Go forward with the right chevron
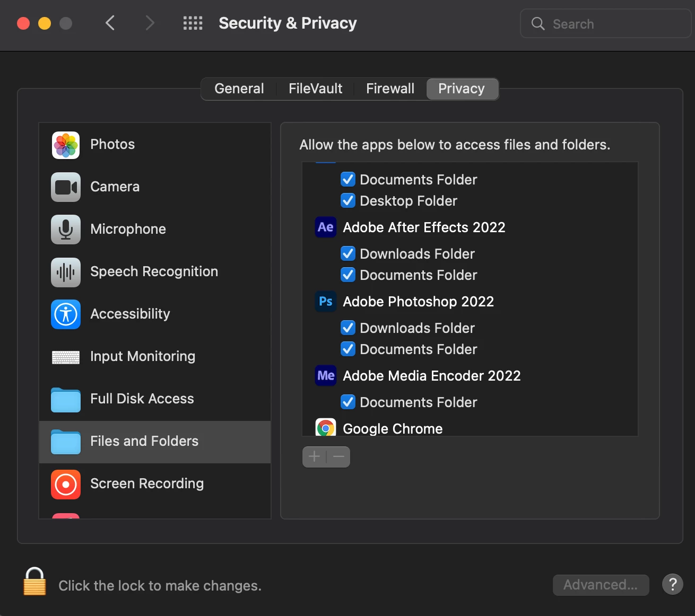The image size is (695, 616). pyautogui.click(x=150, y=23)
